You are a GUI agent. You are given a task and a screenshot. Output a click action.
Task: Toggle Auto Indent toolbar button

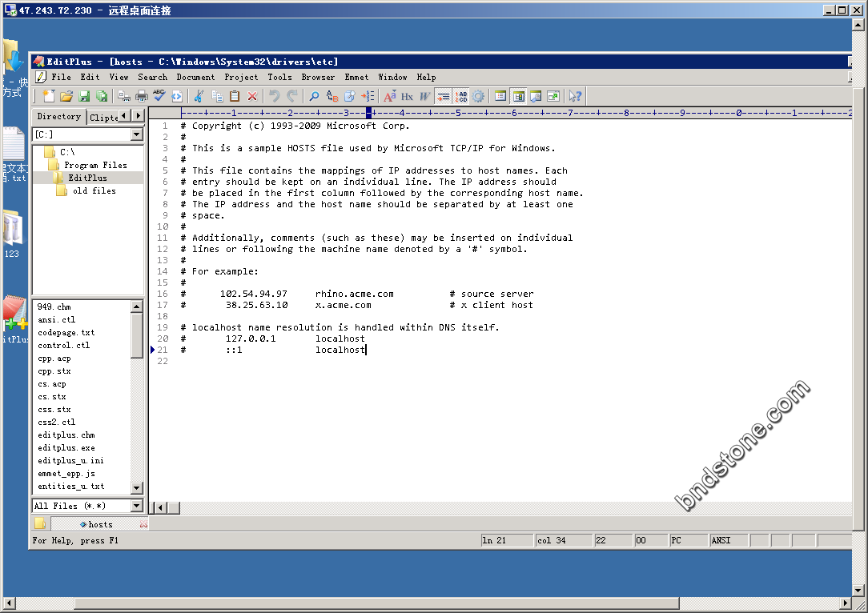pyautogui.click(x=443, y=96)
